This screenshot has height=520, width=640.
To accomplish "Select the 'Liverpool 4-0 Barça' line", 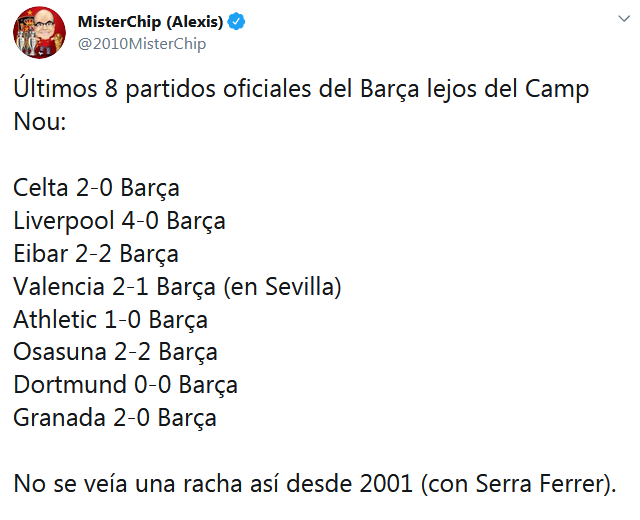I will 119,221.
